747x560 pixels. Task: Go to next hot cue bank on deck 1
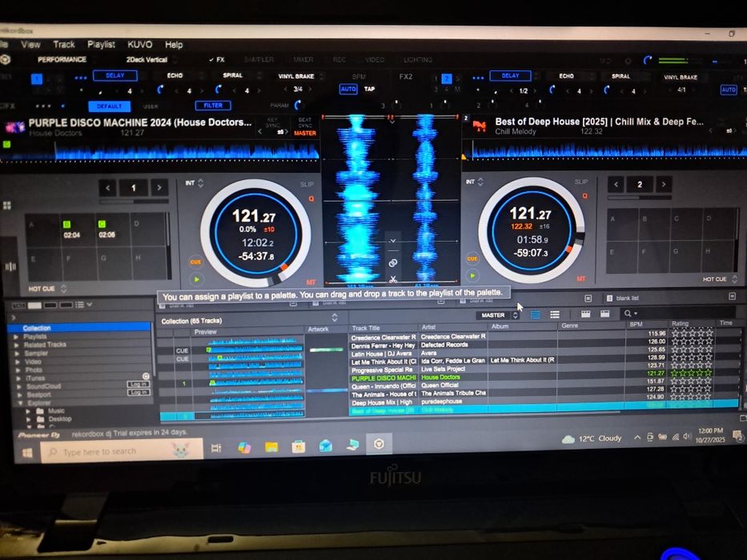(159, 188)
